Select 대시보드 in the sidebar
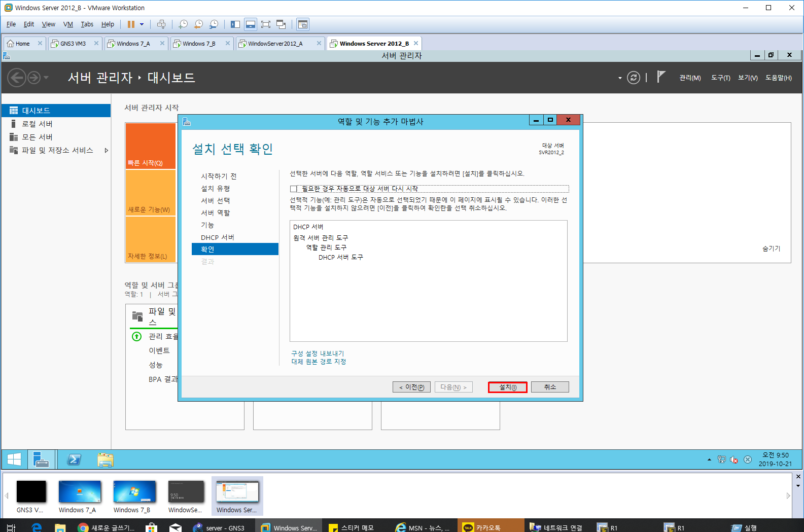The width and height of the screenshot is (804, 532). click(x=56, y=111)
